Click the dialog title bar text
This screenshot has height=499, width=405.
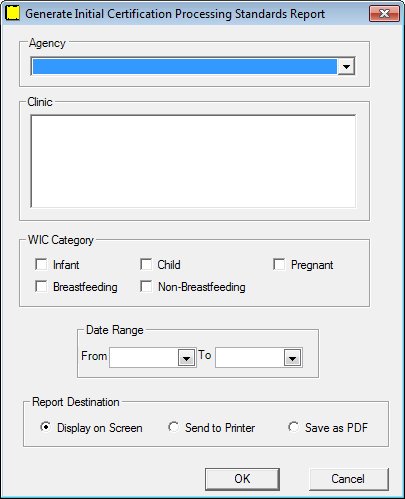175,14
